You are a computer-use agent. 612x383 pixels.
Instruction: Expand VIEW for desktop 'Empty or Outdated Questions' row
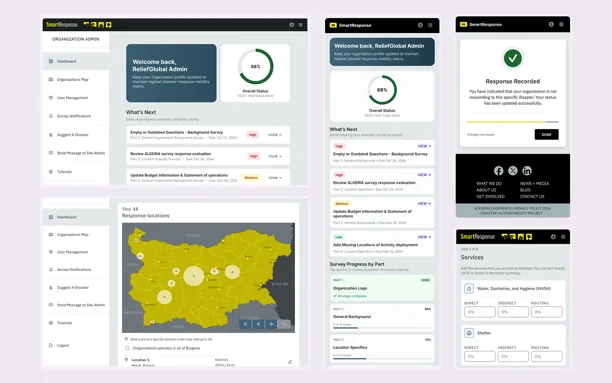[x=275, y=135]
